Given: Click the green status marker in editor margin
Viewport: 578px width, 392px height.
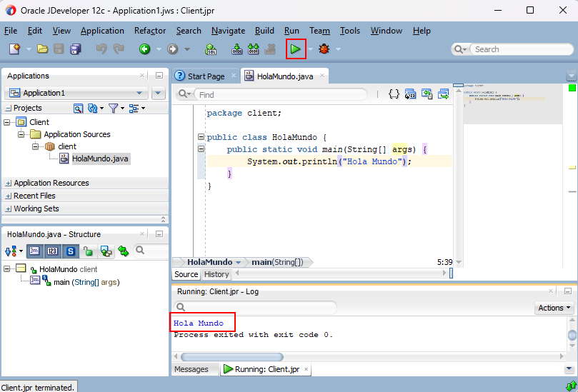Looking at the screenshot, I should [572, 88].
